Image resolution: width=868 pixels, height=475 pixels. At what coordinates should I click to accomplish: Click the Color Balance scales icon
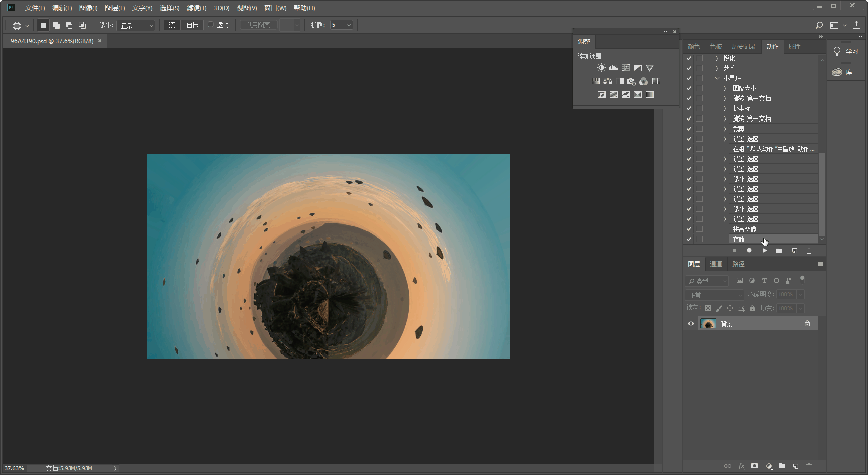[608, 81]
